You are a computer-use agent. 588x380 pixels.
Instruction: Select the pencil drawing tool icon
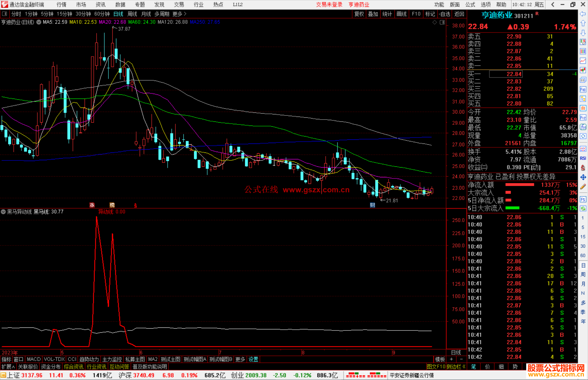pyautogui.click(x=583, y=187)
